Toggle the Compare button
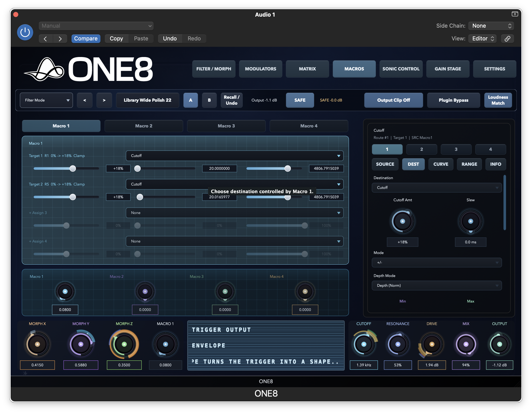The height and width of the screenshot is (414, 532). click(86, 39)
